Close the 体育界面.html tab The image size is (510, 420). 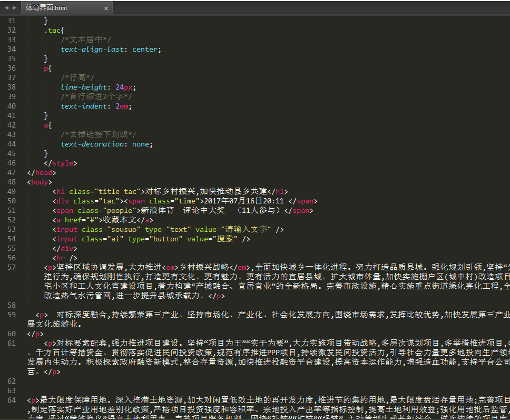pos(106,8)
